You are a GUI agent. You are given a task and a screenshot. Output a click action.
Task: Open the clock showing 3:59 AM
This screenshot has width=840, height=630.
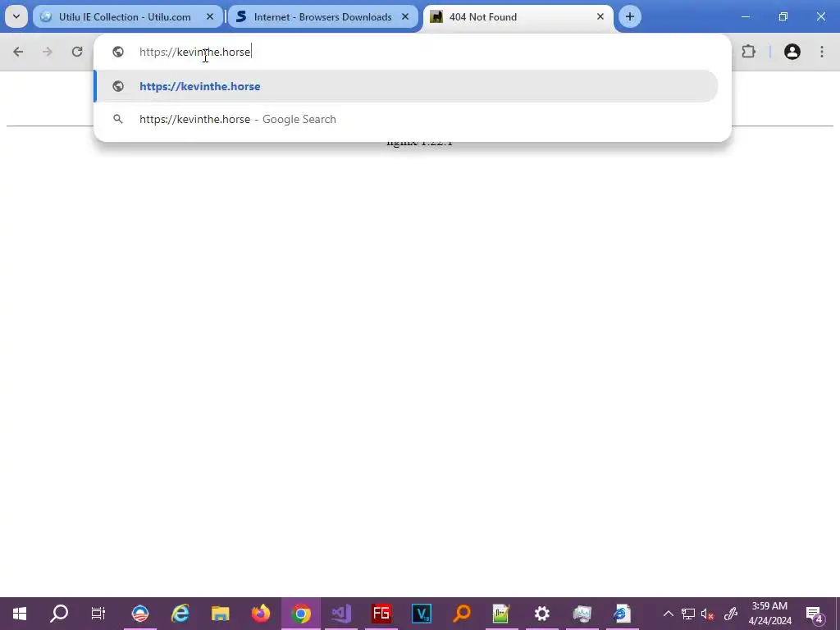pos(769,614)
